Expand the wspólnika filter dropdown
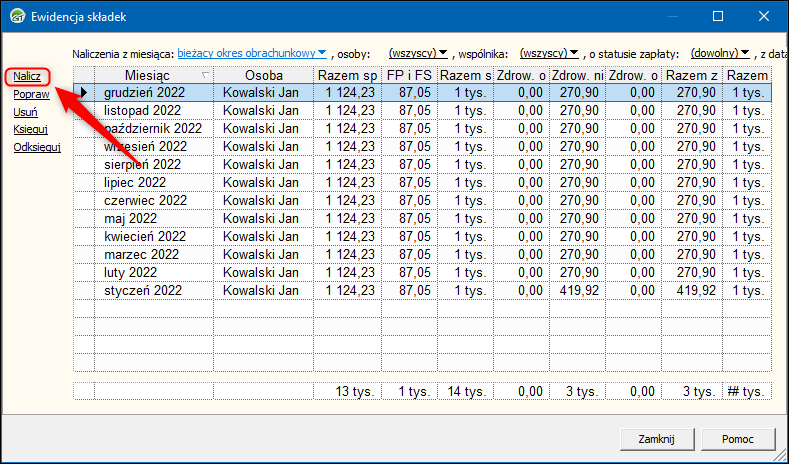 pos(549,52)
